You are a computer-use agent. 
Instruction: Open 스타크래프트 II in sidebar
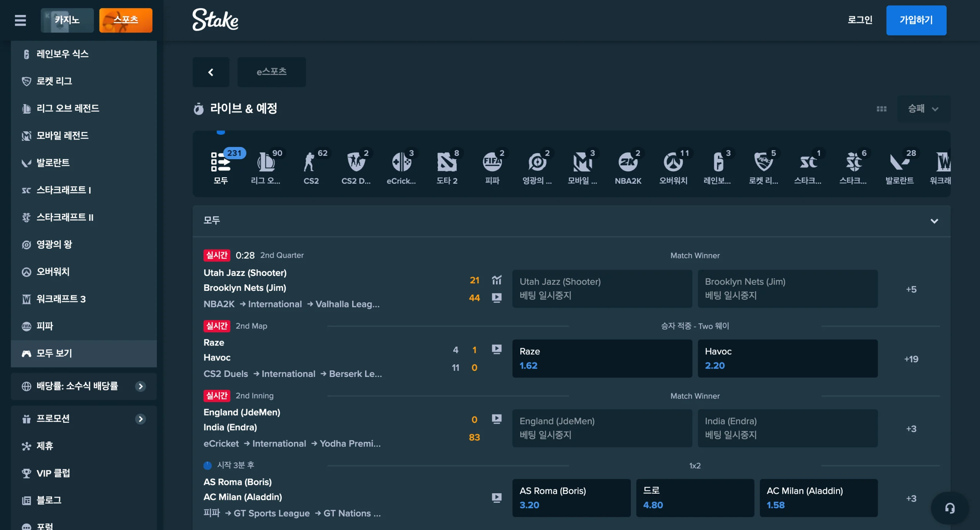click(x=84, y=217)
